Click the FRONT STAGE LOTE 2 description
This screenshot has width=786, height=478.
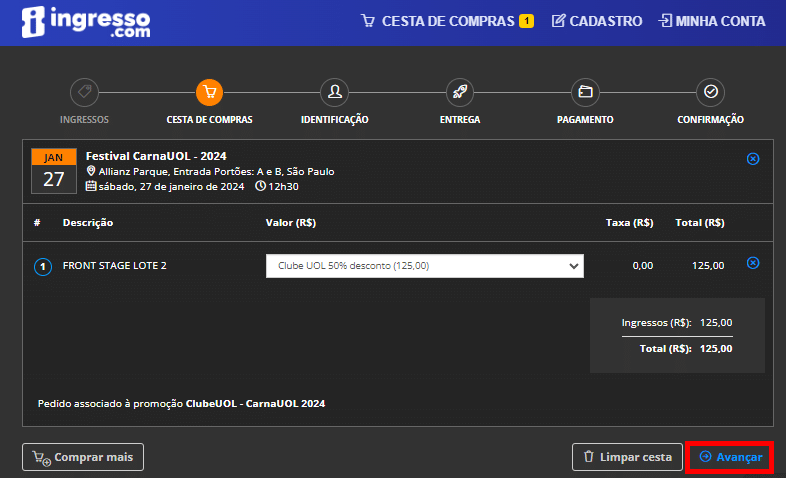click(114, 266)
